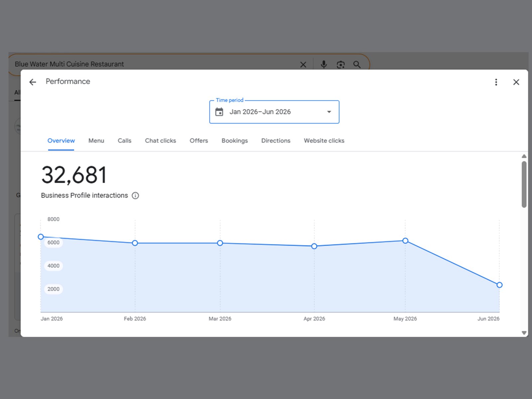
Task: Open the three-dot more options menu
Action: (496, 82)
